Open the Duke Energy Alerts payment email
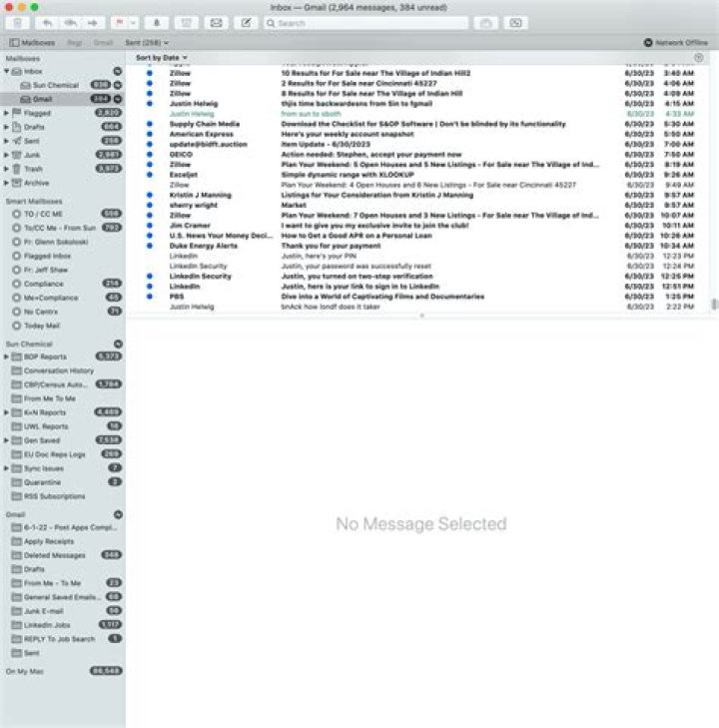 tap(417, 246)
